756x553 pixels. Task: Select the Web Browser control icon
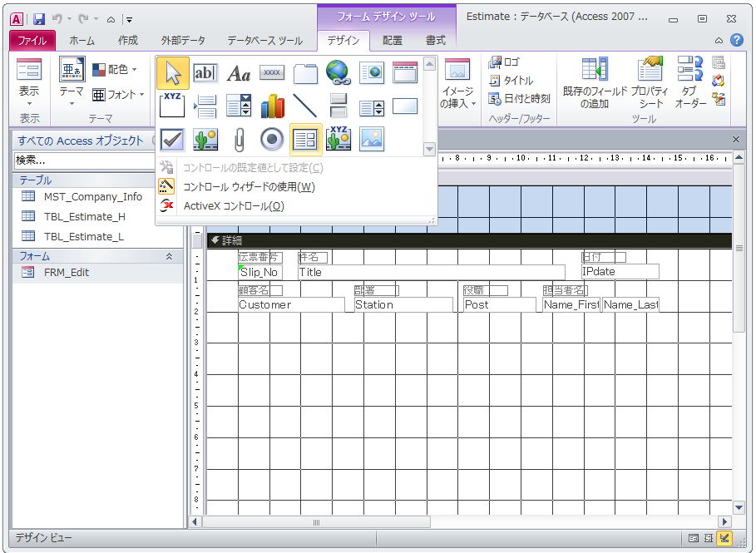tap(372, 73)
